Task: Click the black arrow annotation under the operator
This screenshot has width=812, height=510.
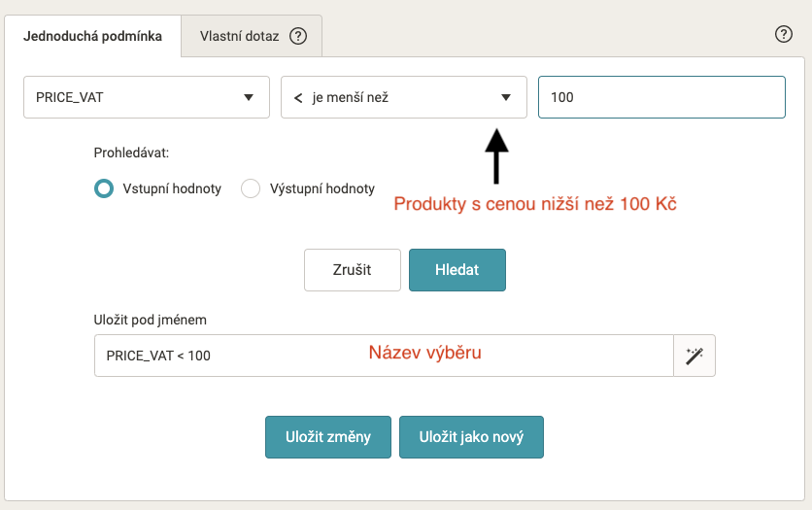Action: tap(496, 155)
